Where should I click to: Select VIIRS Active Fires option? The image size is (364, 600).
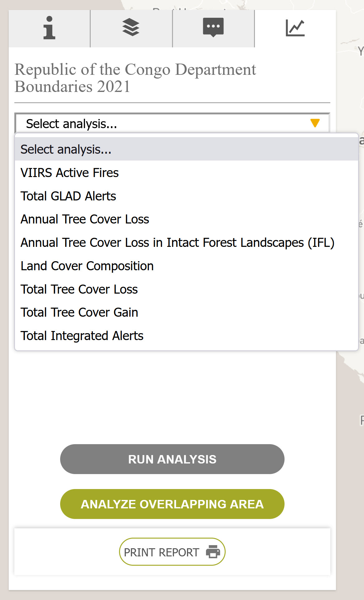coord(69,173)
